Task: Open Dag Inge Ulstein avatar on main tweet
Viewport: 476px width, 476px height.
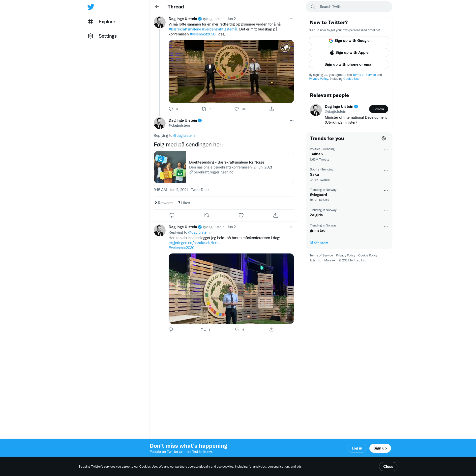Action: [x=160, y=123]
